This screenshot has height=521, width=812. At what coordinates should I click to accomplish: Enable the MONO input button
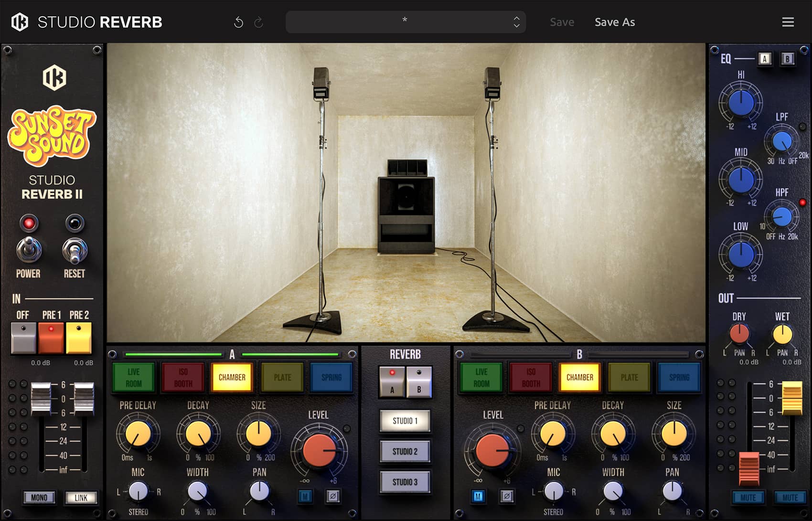(39, 498)
